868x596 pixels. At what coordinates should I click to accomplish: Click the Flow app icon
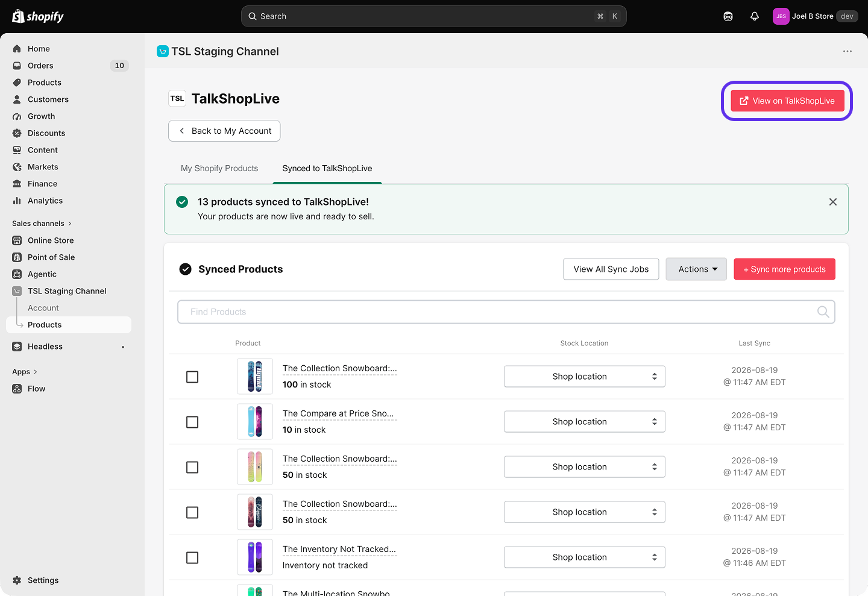coord(17,389)
